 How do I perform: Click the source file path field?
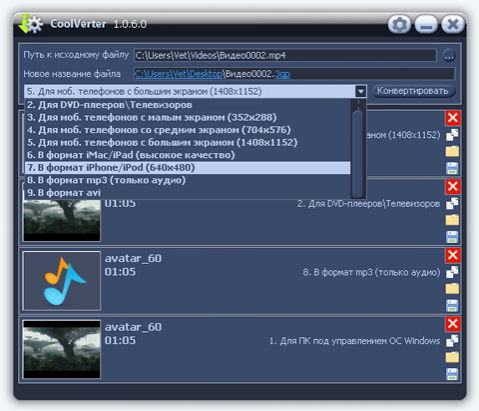tap(285, 55)
